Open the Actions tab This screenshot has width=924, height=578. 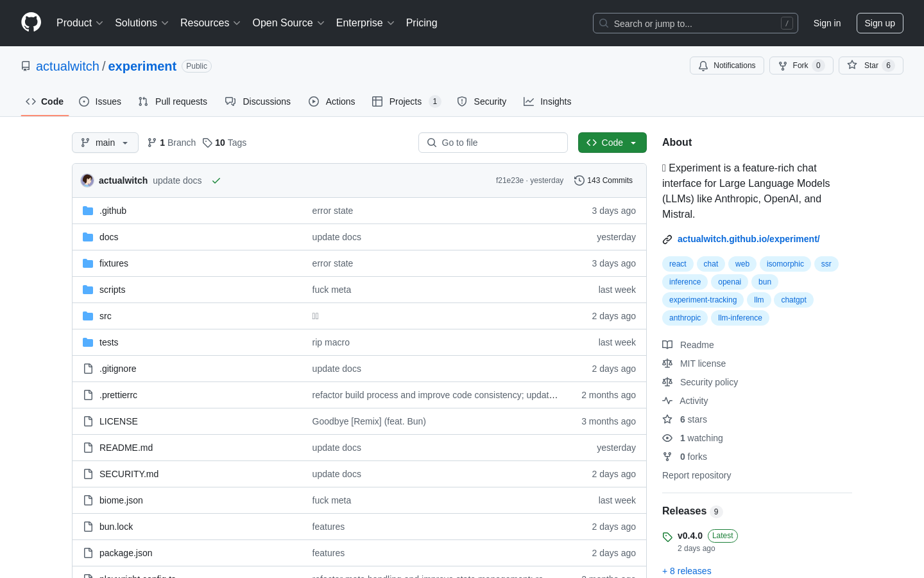332,101
